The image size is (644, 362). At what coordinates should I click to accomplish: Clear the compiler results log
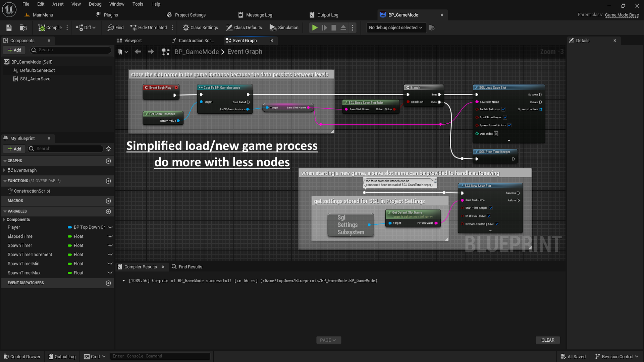pyautogui.click(x=548, y=340)
